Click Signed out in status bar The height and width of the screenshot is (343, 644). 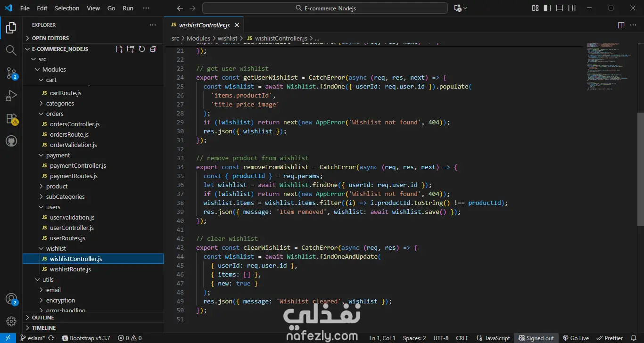536,338
